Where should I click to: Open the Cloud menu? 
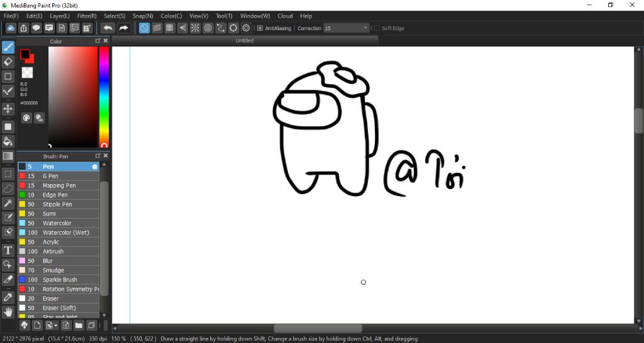285,16
